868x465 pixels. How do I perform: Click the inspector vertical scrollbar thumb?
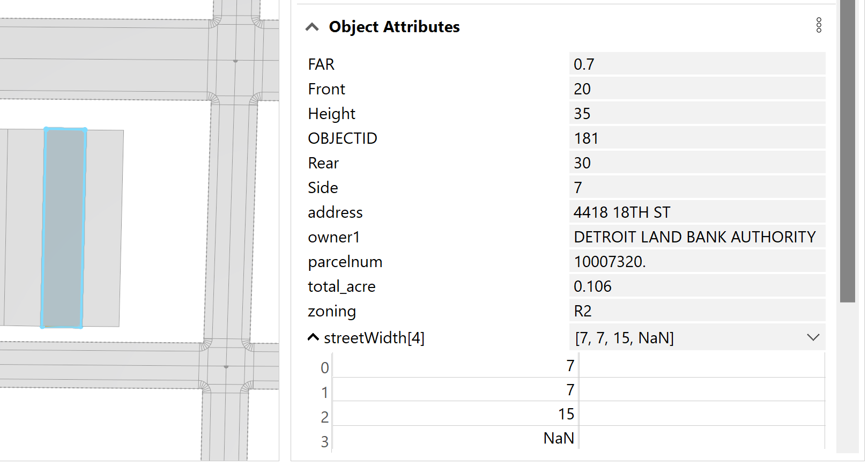click(847, 150)
